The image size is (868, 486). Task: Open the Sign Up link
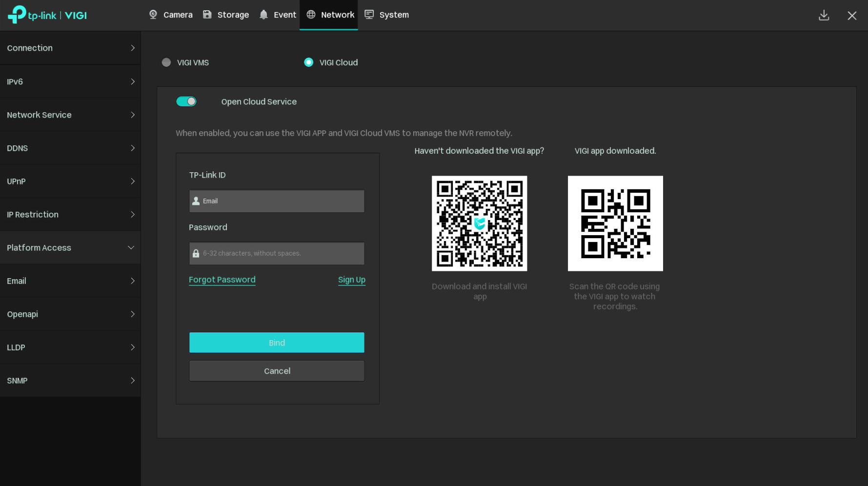click(x=352, y=280)
